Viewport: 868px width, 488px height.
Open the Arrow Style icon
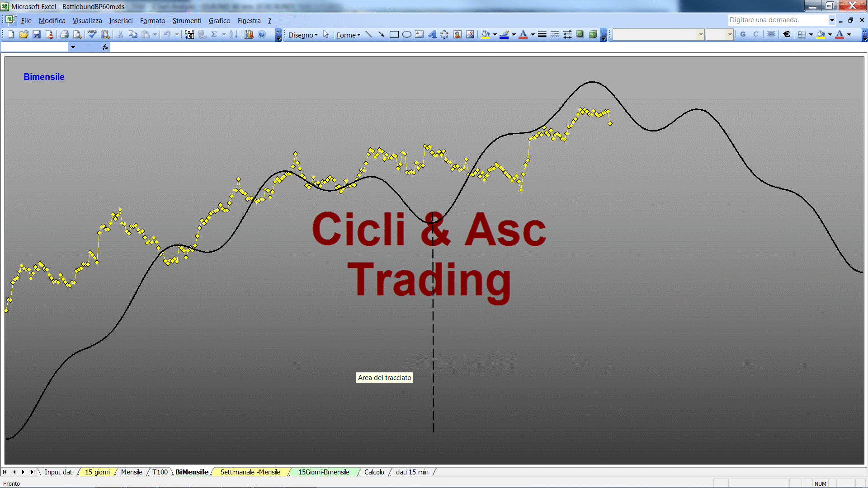tap(567, 34)
